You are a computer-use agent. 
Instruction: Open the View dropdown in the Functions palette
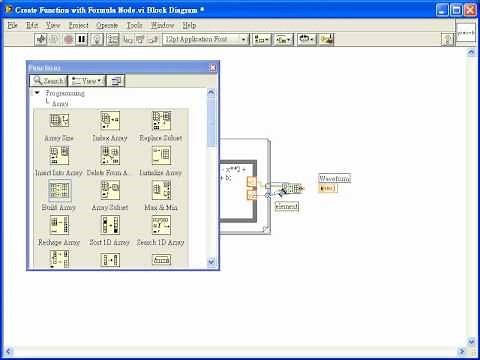tap(87, 81)
